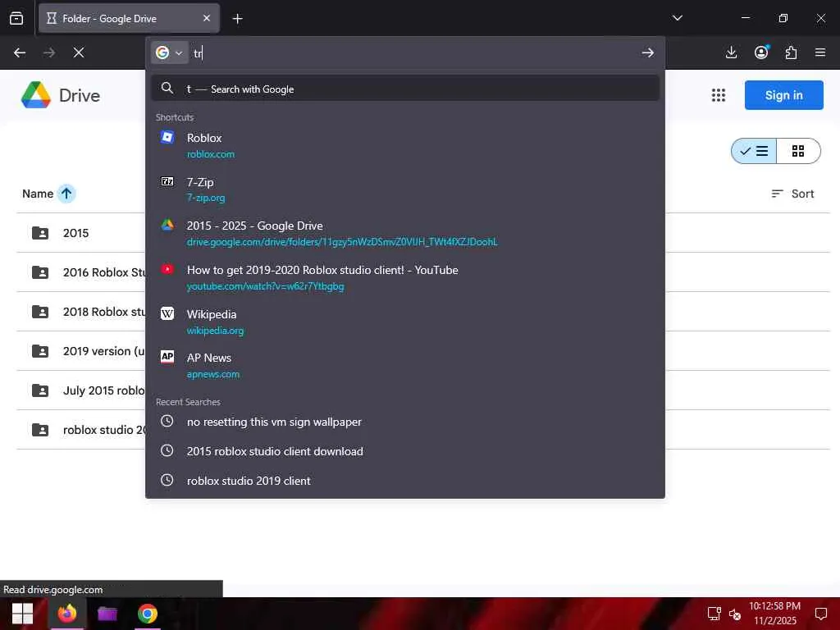840x630 pixels.
Task: Open the extensions puzzle icon
Action: (x=791, y=52)
